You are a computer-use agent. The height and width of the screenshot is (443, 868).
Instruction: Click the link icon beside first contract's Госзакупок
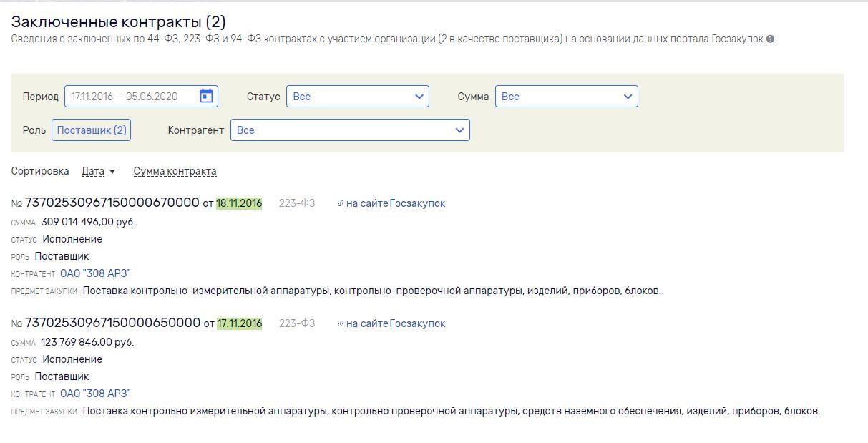341,204
